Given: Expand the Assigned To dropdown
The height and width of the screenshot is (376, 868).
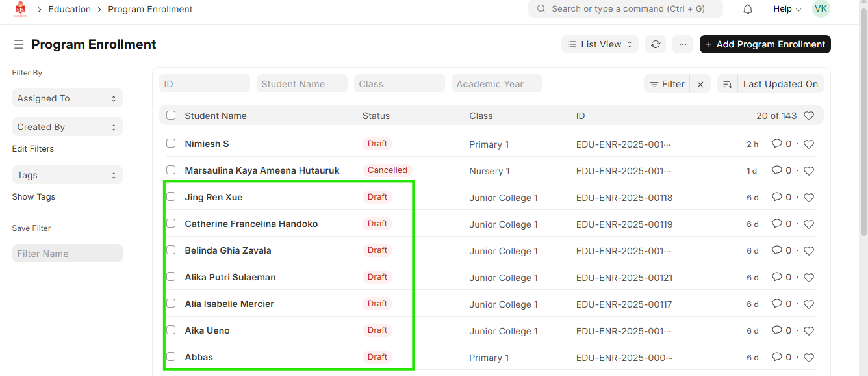Looking at the screenshot, I should 67,98.
